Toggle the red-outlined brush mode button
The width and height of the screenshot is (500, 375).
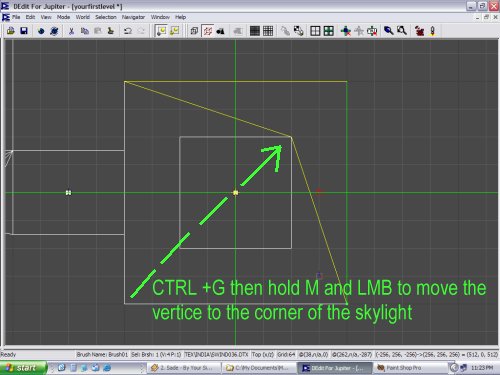(208, 31)
